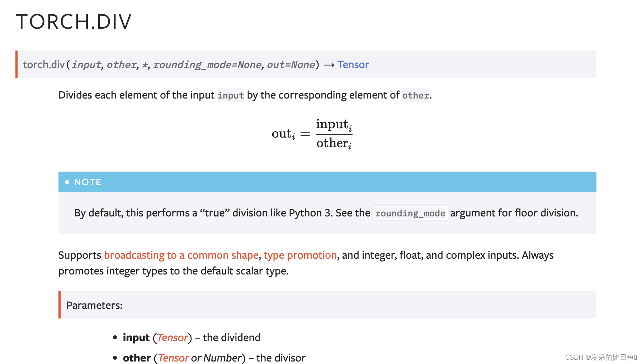
Task: Click the bullet icon in the NOTE banner
Action: pos(67,182)
